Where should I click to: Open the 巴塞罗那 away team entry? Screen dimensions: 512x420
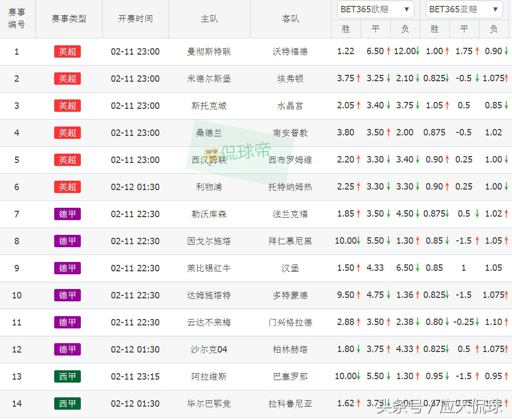290,376
